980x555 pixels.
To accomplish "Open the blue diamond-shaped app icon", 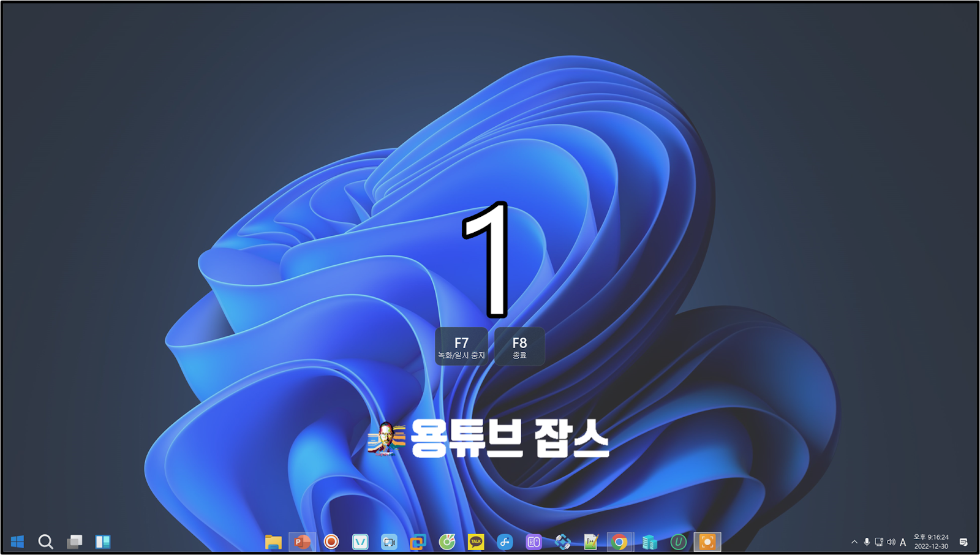I will 562,542.
